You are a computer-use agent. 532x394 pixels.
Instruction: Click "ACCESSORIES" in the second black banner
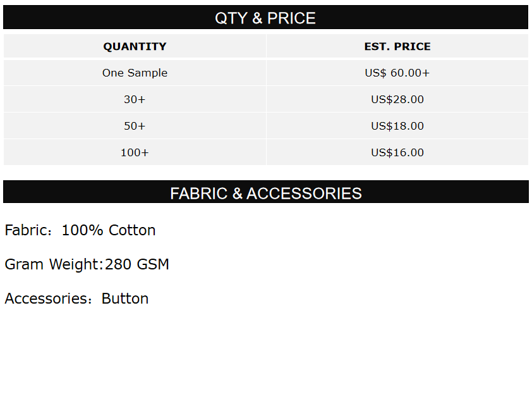pos(304,194)
